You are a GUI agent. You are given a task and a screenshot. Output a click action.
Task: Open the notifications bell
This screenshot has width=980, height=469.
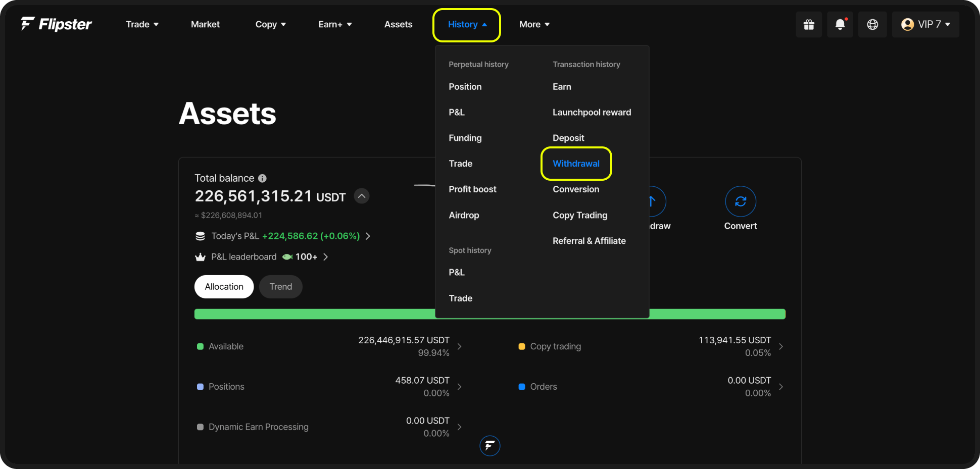[x=840, y=24]
